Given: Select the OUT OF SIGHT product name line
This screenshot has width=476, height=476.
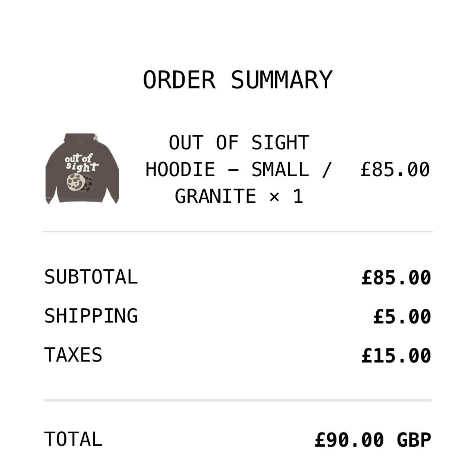Looking at the screenshot, I should [x=239, y=142].
